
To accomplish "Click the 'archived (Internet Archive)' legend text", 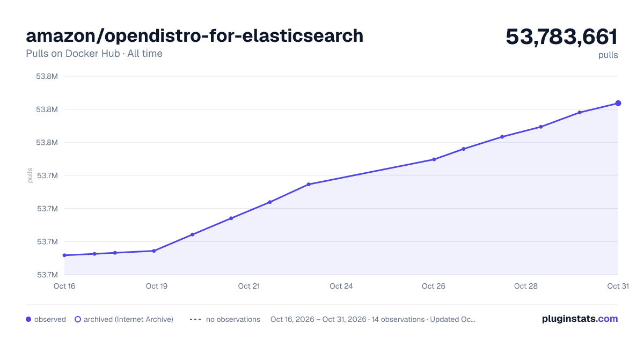I will [x=128, y=319].
